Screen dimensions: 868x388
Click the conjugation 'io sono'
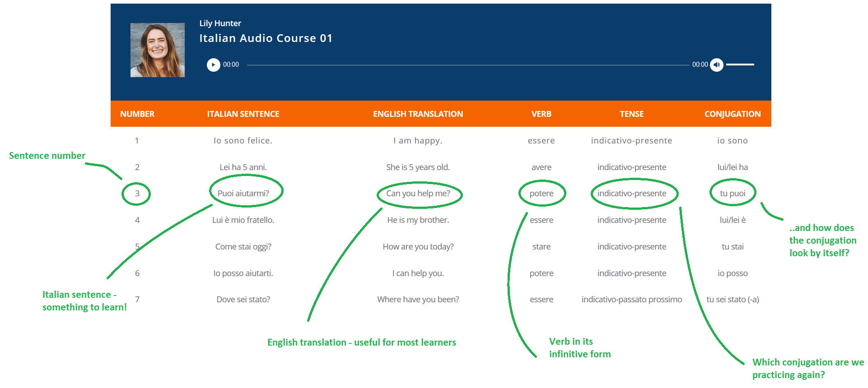(x=733, y=141)
